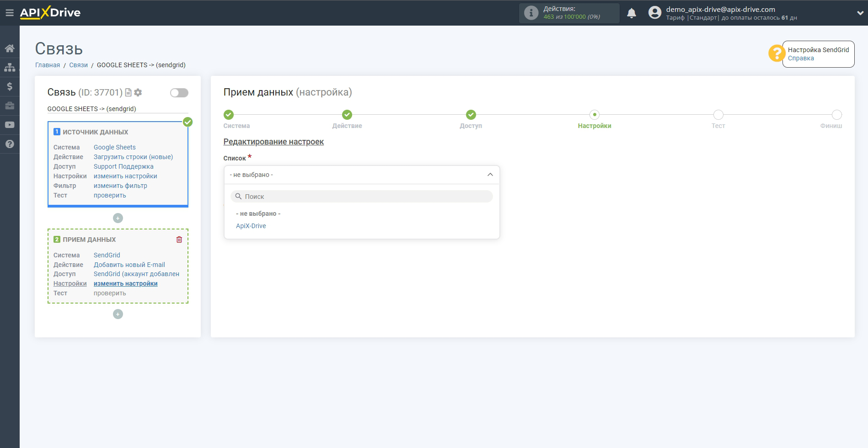Toggle the connection on/off switch
This screenshot has width=868, height=448.
tap(179, 93)
